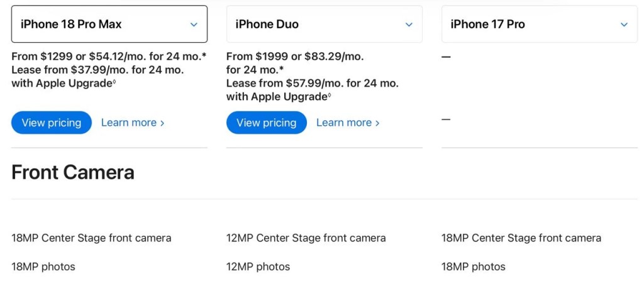Click the Front Camera section heading
Viewport: 644px width, 286px height.
tap(73, 172)
